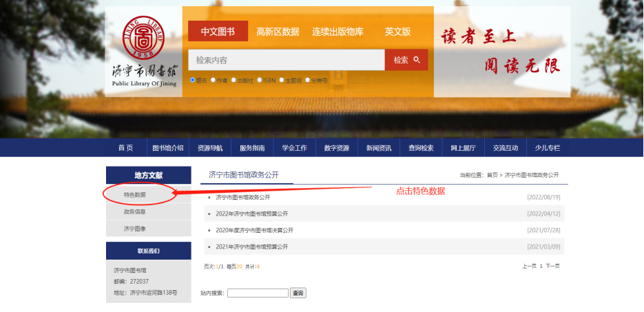Open article 济宁市图书馆政务公开 in the list

[x=243, y=198]
